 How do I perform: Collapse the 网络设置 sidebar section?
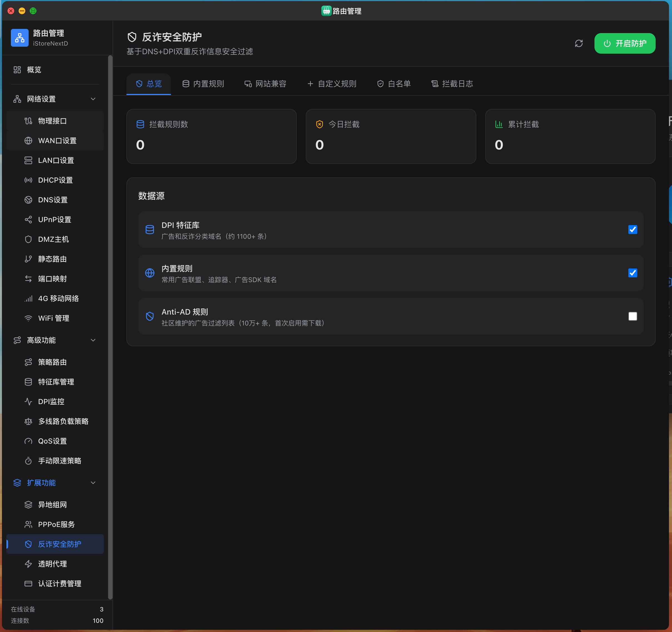(93, 99)
